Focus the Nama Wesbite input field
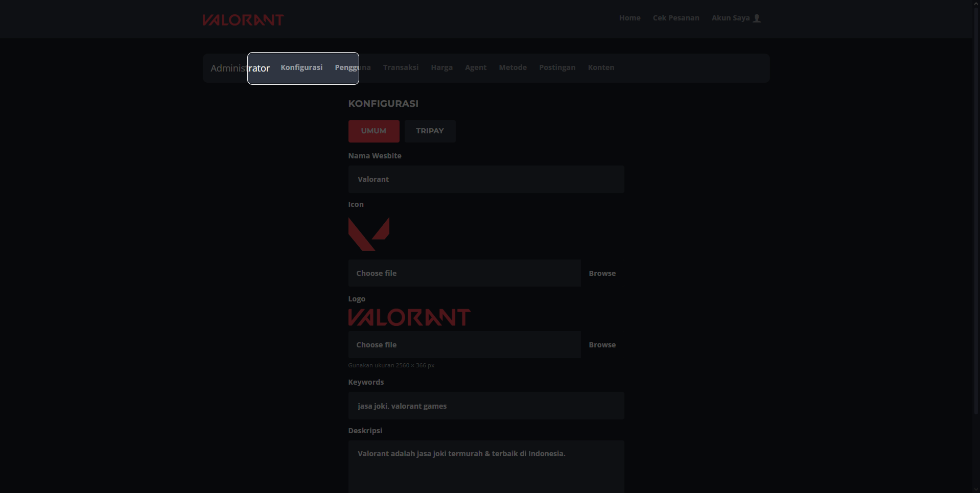 click(x=486, y=179)
